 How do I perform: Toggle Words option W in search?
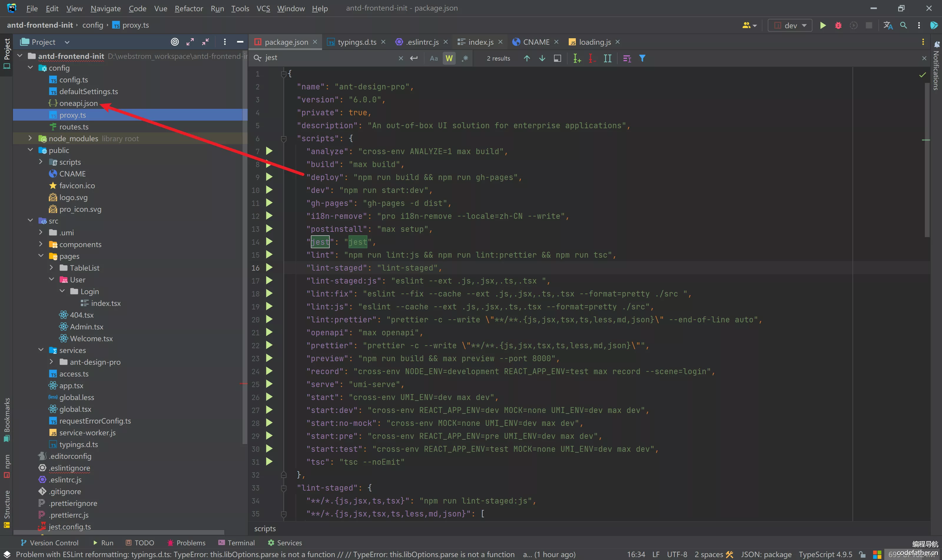coord(449,58)
